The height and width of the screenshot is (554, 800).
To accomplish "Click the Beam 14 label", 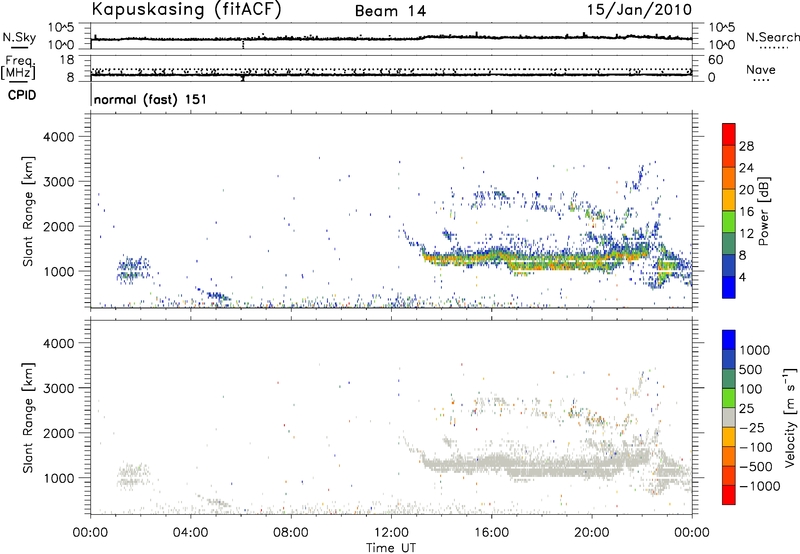I will (x=390, y=11).
